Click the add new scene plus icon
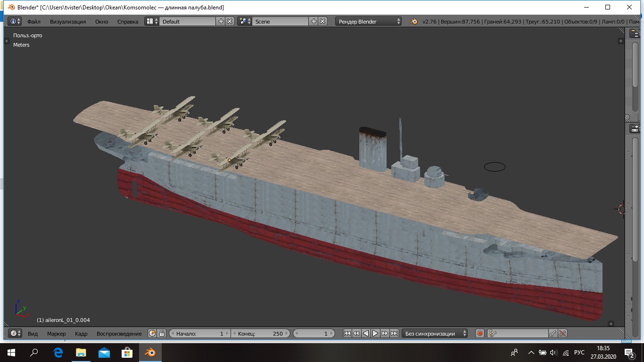The height and width of the screenshot is (362, 644). pyautogui.click(x=314, y=21)
